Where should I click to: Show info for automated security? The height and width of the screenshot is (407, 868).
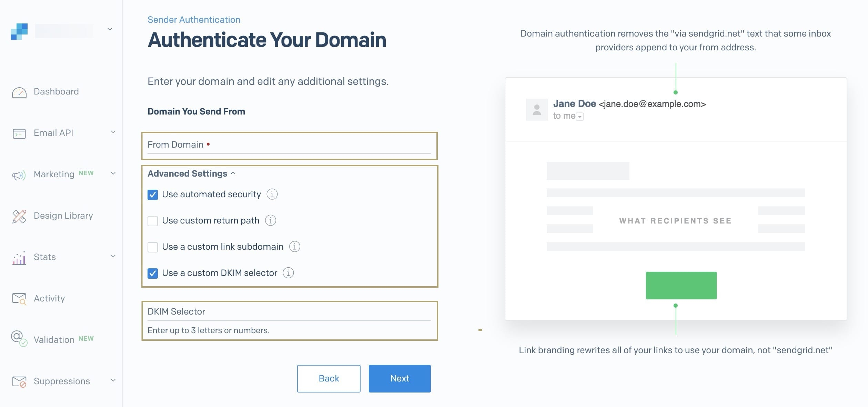[272, 194]
